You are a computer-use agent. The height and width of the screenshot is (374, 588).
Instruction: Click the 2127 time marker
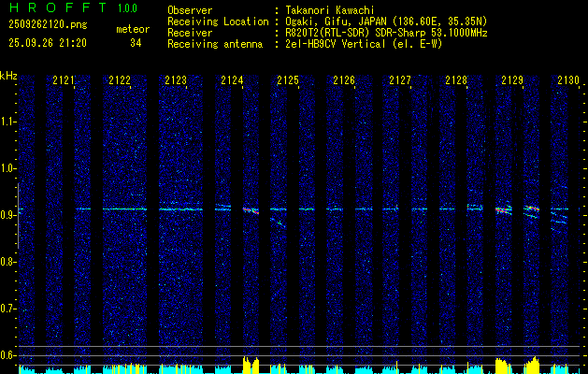400,79
